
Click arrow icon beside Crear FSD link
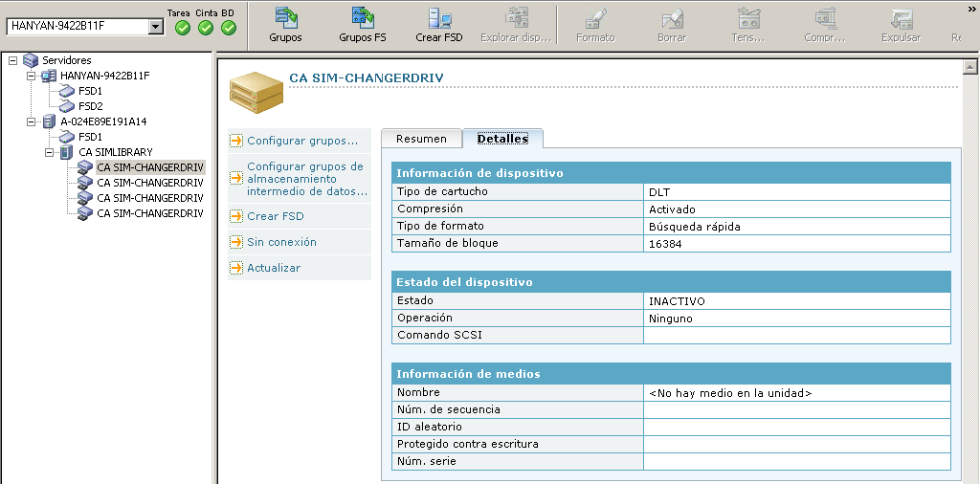coord(236,216)
